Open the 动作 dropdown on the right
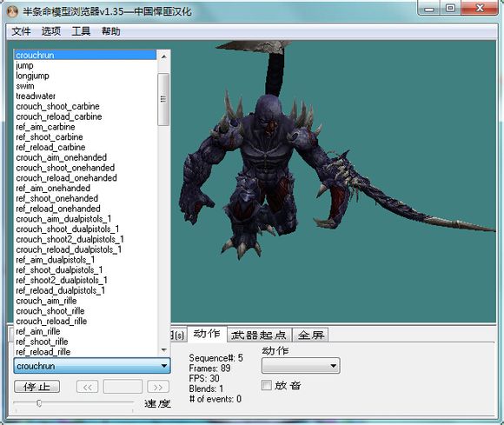504x425 pixels. [301, 366]
